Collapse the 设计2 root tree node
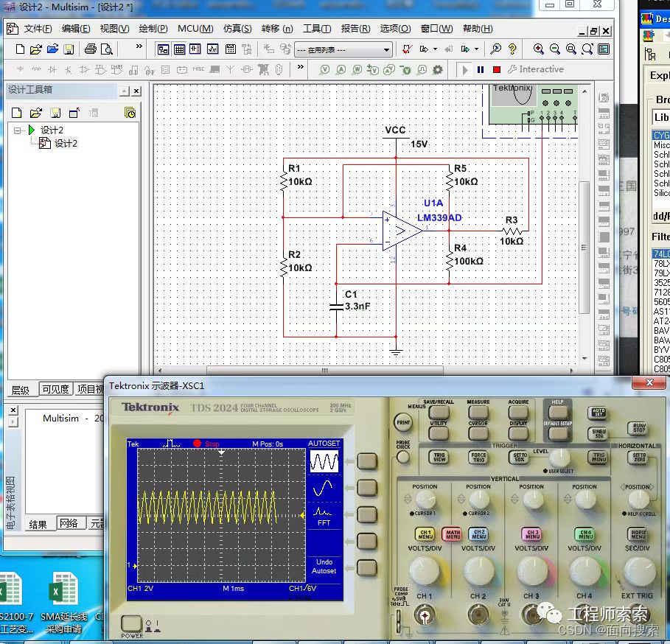 click(x=17, y=130)
